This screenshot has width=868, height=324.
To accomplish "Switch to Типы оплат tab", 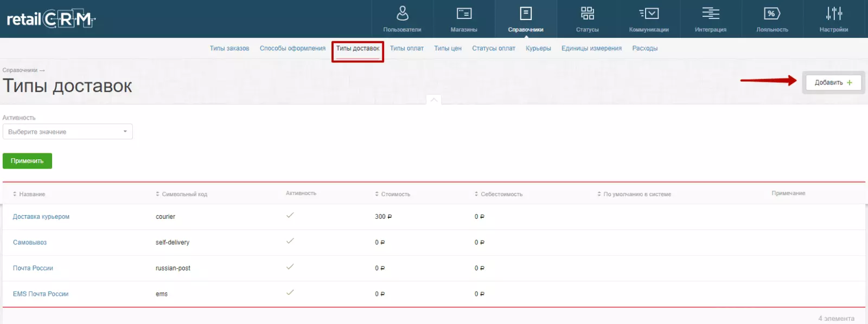I will tap(406, 48).
